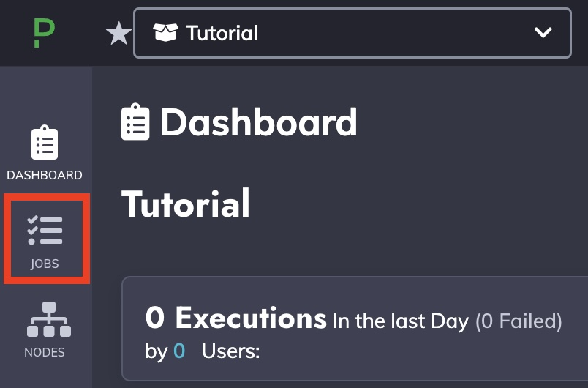Screen dimensions: 588x388
Task: Select the DASHBOARD label in sidebar
Action: pyautogui.click(x=45, y=175)
